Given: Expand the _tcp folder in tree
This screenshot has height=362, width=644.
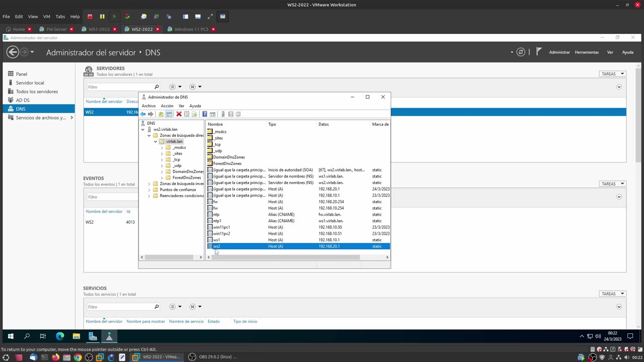Looking at the screenshot, I should 162,159.
